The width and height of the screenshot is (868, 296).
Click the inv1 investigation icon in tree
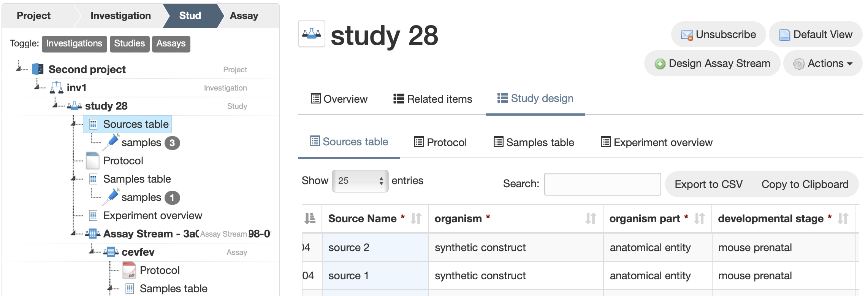point(57,88)
